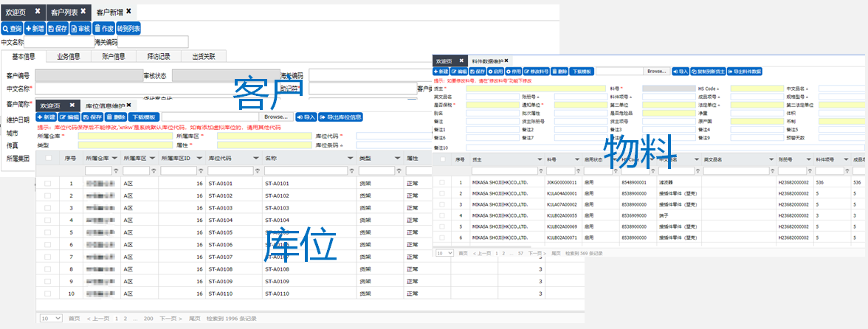Click 删除 in the 料件数据维护 toolbar
This screenshot has height=329, width=868.
click(x=559, y=72)
